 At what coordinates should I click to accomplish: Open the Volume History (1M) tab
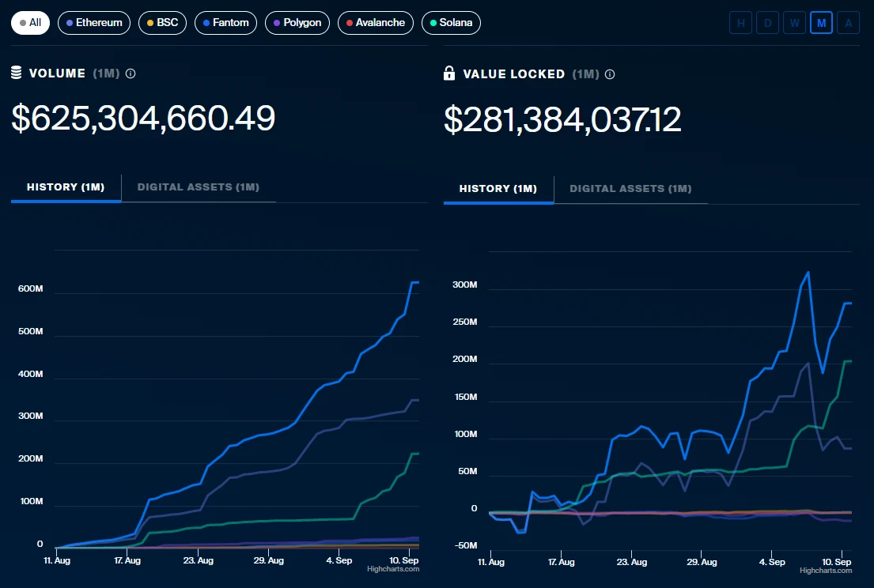click(66, 187)
